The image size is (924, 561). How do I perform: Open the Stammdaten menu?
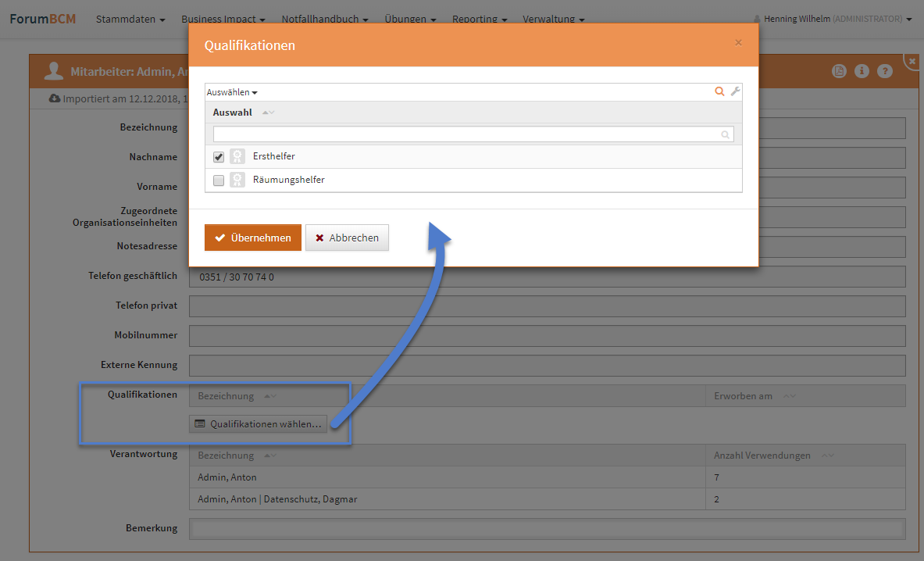pyautogui.click(x=130, y=19)
